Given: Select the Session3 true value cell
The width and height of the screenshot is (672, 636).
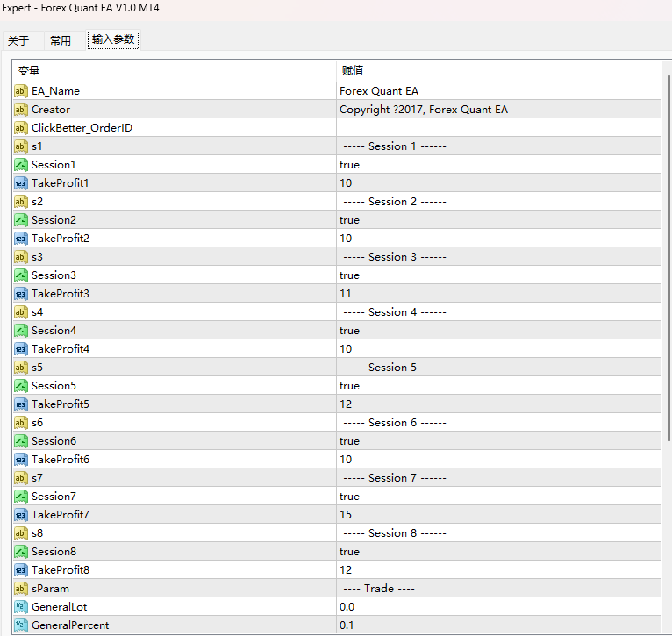Looking at the screenshot, I should 499,275.
